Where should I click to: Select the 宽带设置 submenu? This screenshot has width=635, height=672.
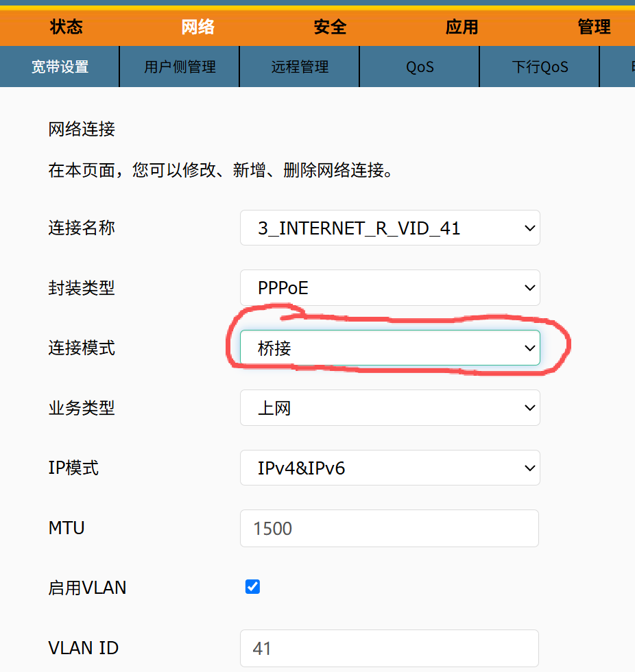[60, 67]
